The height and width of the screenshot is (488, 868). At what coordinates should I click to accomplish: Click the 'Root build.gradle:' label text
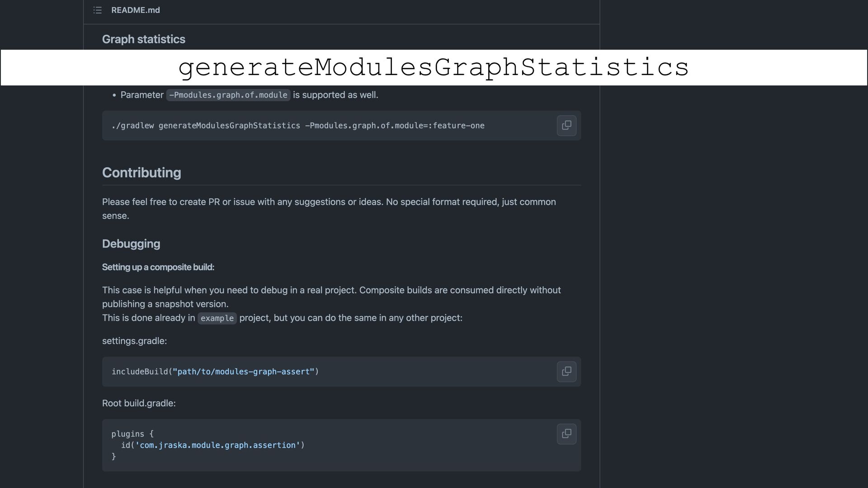coord(138,403)
